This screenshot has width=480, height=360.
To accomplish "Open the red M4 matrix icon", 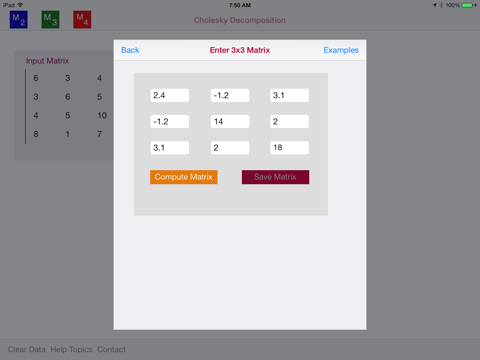I will [82, 19].
